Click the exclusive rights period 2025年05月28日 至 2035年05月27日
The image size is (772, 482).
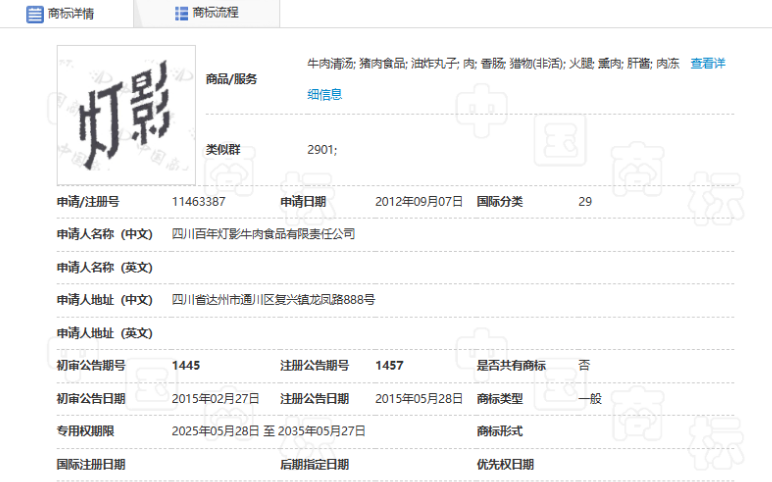click(268, 431)
